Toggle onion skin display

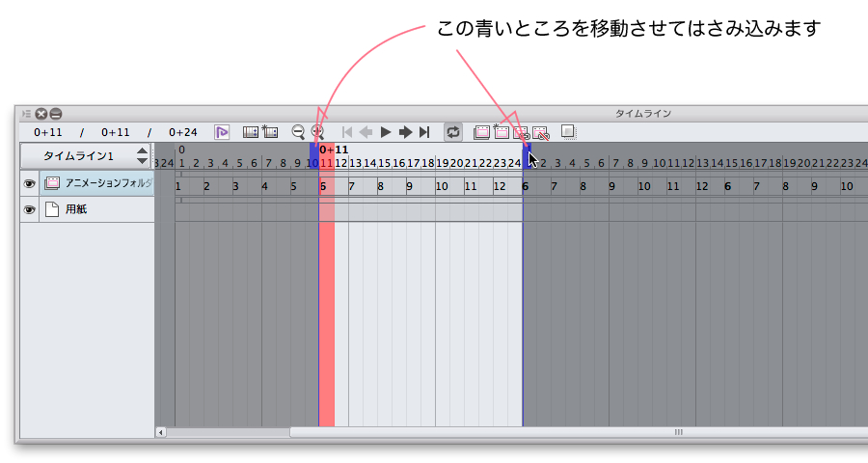click(x=568, y=132)
